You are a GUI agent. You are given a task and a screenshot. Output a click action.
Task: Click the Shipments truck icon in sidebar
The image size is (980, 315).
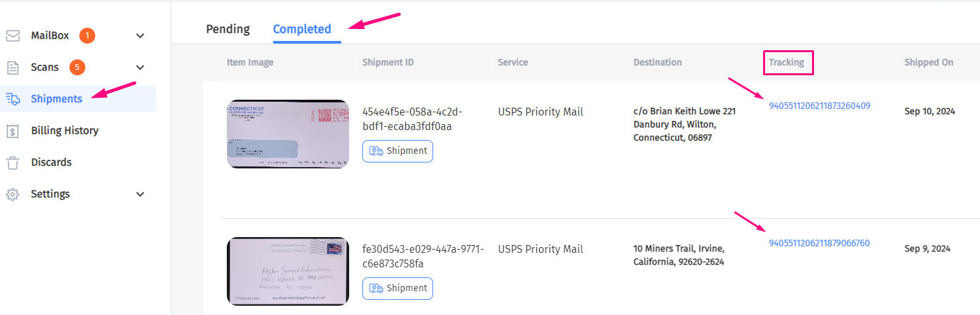click(x=13, y=99)
